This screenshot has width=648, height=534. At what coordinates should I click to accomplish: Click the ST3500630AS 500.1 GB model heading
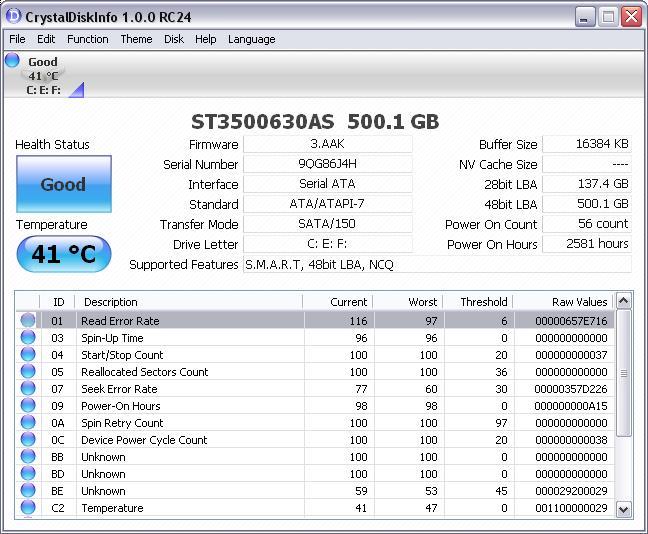pos(315,122)
